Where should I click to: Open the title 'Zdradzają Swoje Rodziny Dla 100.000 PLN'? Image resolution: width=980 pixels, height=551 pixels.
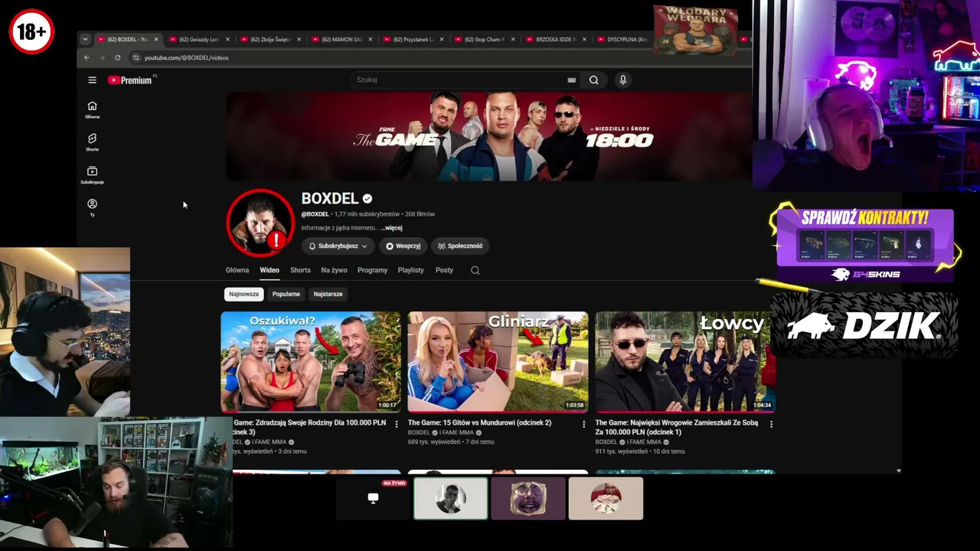309,427
